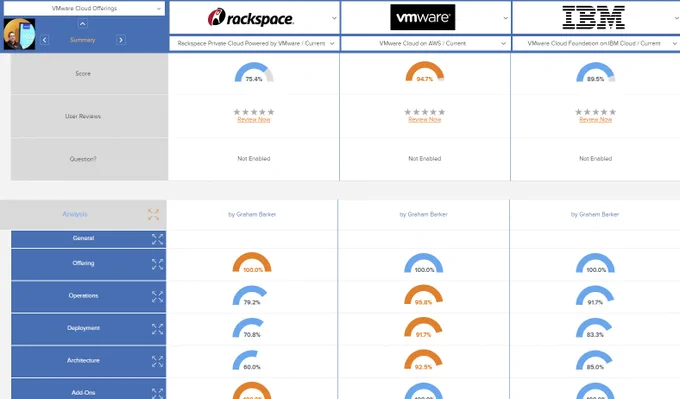The height and width of the screenshot is (399, 680).
Task: Expand the Analysis section icon
Action: click(x=154, y=214)
